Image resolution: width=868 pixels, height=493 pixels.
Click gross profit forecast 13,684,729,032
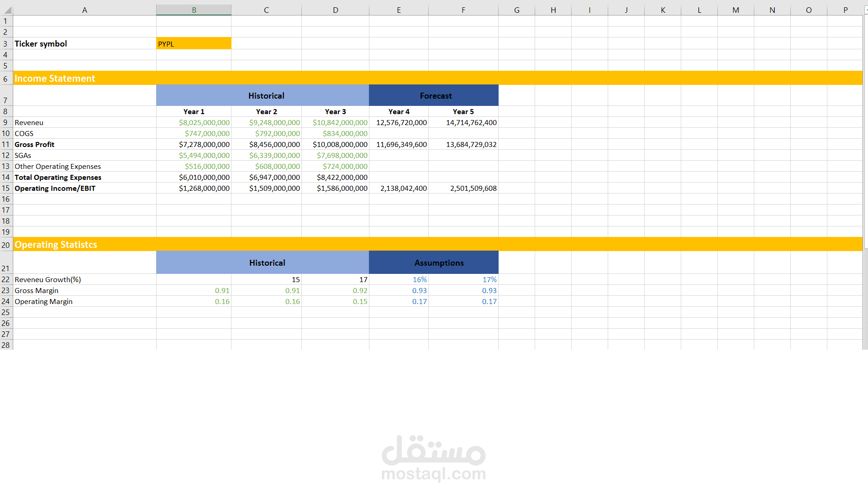coord(463,144)
